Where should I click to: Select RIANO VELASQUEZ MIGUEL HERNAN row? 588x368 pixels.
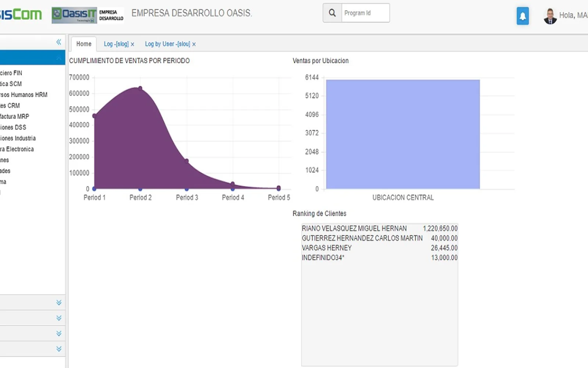point(380,229)
